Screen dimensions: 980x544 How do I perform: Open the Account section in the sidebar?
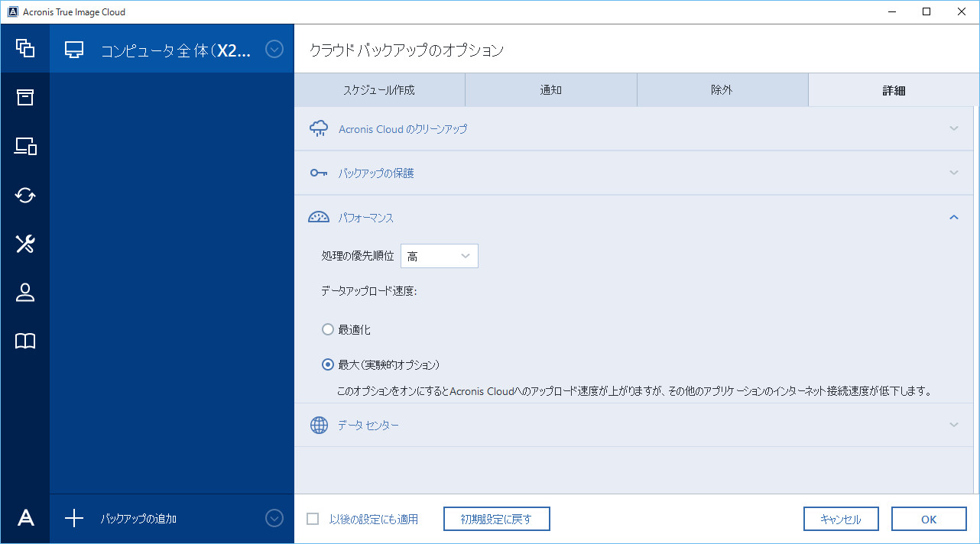(24, 293)
